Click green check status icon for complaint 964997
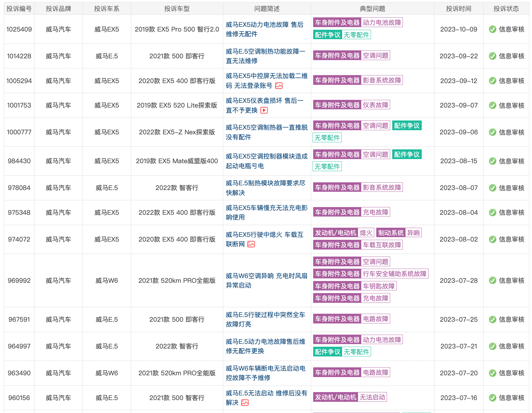The image size is (532, 413). click(x=492, y=346)
